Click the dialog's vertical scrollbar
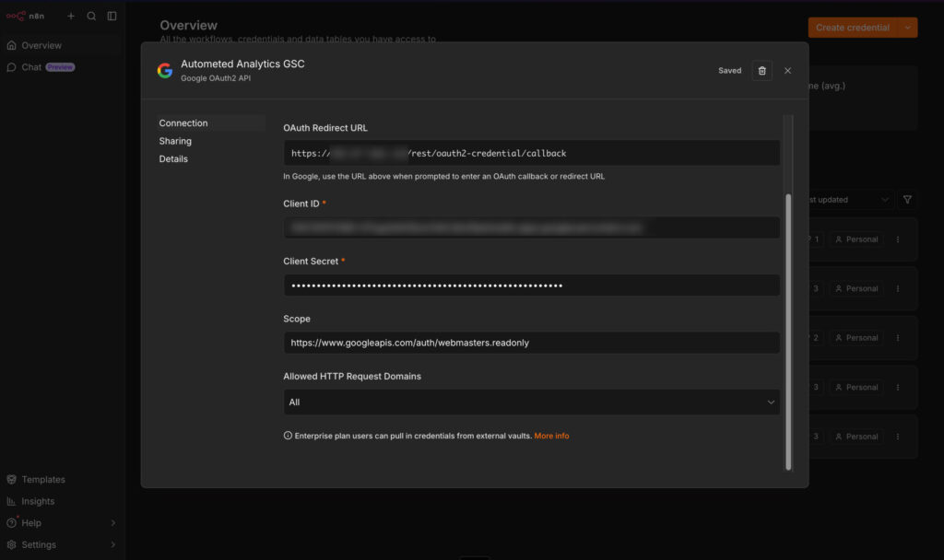 click(x=788, y=332)
